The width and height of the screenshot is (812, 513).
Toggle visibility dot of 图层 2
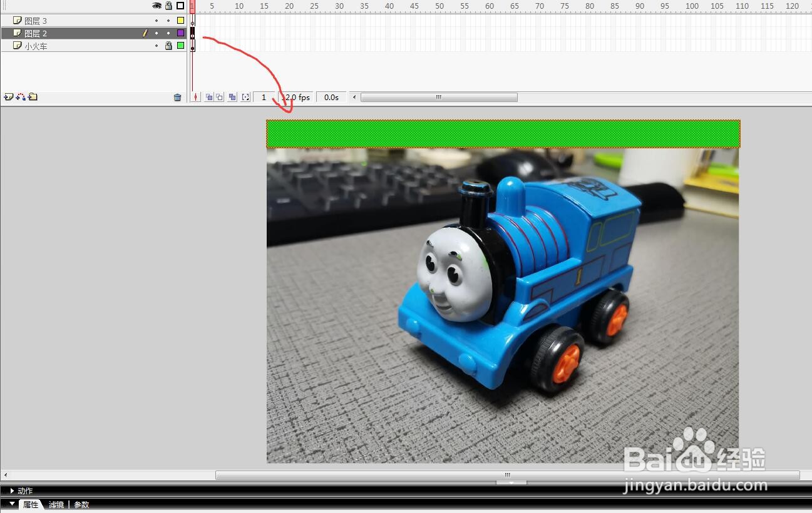pyautogui.click(x=157, y=33)
